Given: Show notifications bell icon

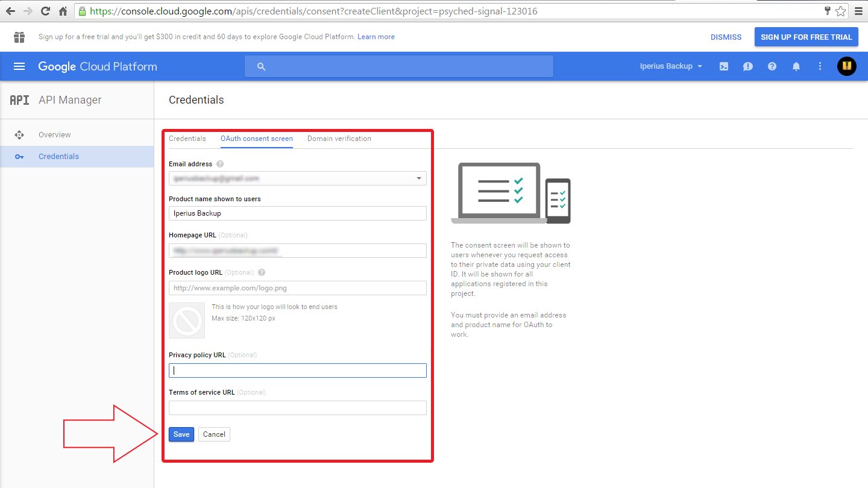Looking at the screenshot, I should coord(796,66).
